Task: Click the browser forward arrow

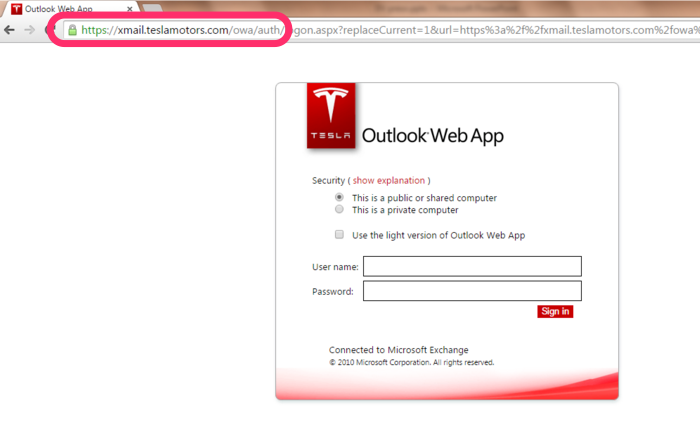Action: click(x=29, y=30)
